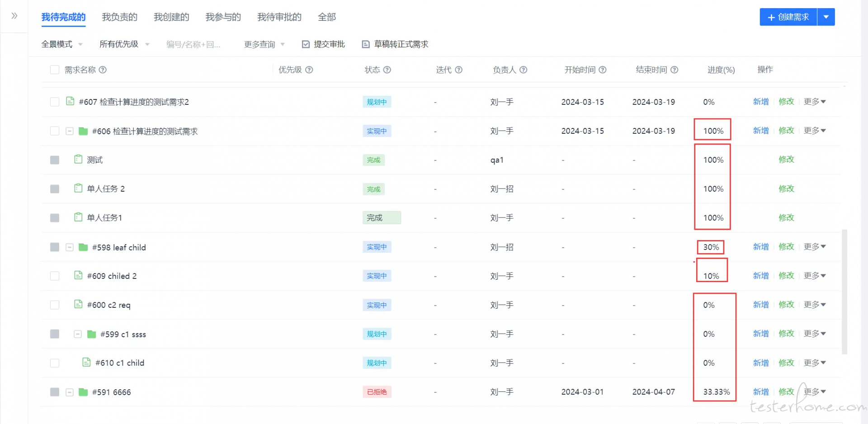Expand the collapsed left sidebar chevron
The image size is (868, 424).
[14, 16]
